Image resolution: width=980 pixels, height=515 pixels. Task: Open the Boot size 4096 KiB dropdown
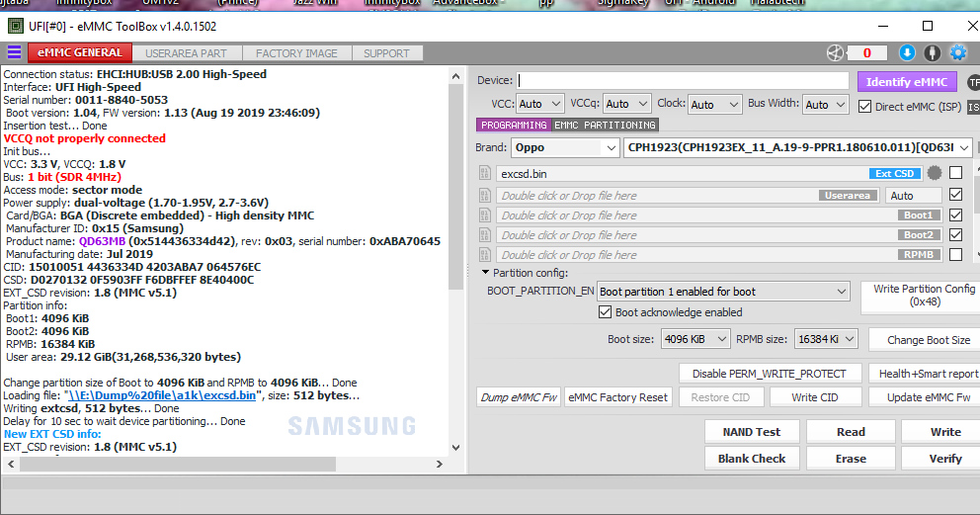click(695, 339)
